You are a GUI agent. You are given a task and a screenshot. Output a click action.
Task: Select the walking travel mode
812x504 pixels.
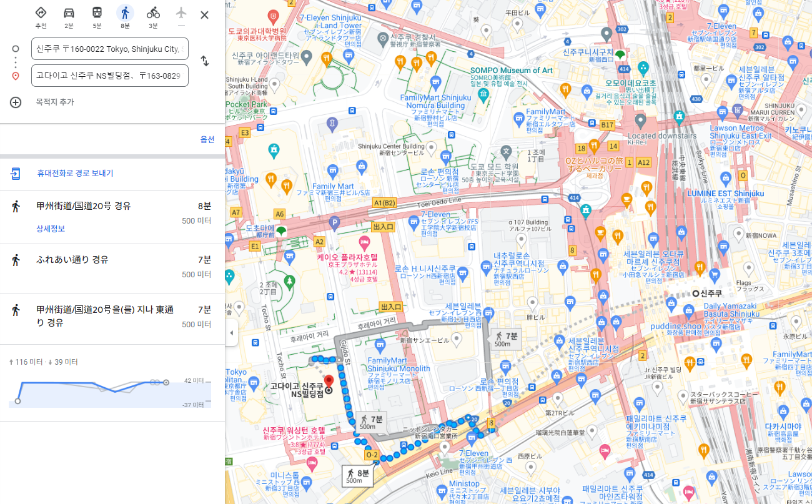[x=125, y=12]
